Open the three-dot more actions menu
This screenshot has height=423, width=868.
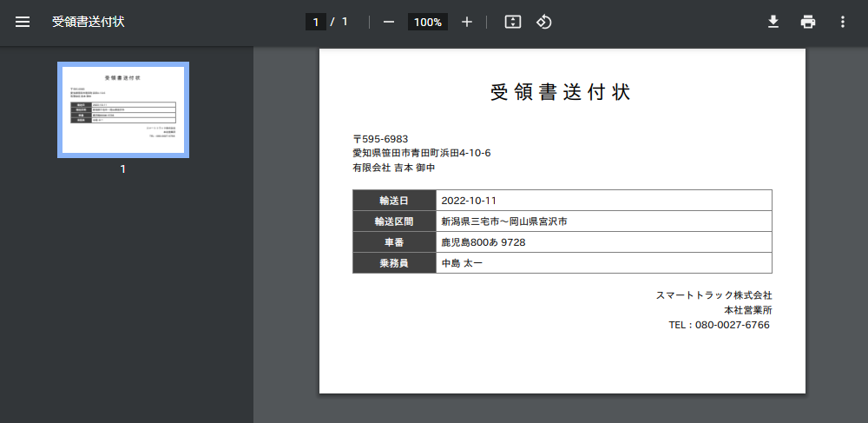click(842, 22)
